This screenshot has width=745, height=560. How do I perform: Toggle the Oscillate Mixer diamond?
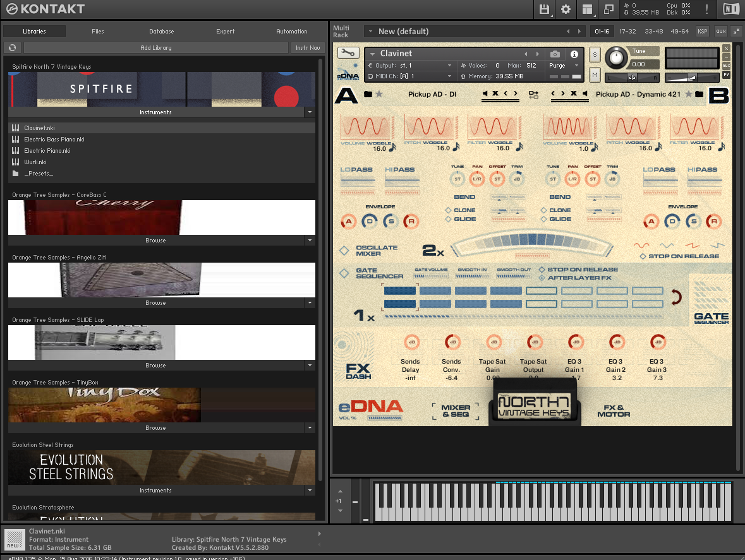point(344,251)
